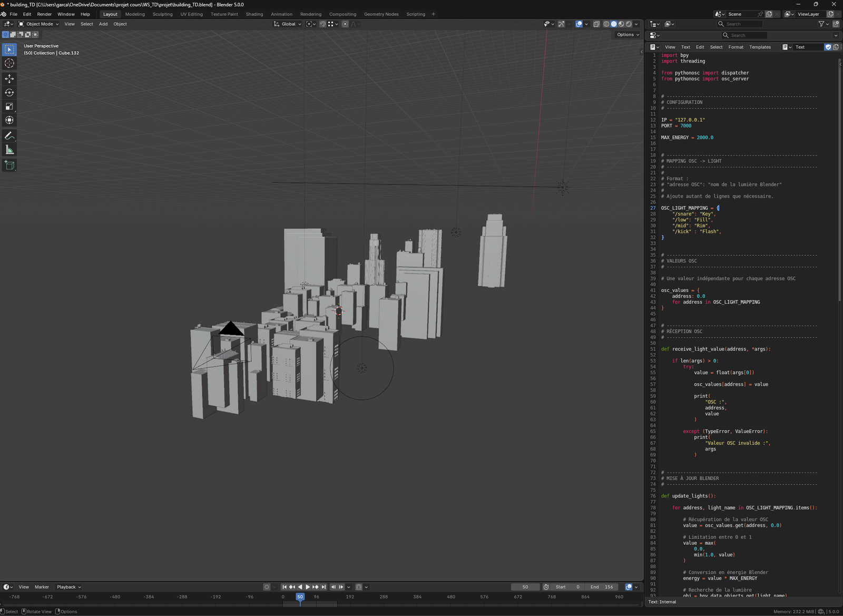Open the Add menu in viewport header
Image resolution: width=843 pixels, height=616 pixels.
pos(103,24)
